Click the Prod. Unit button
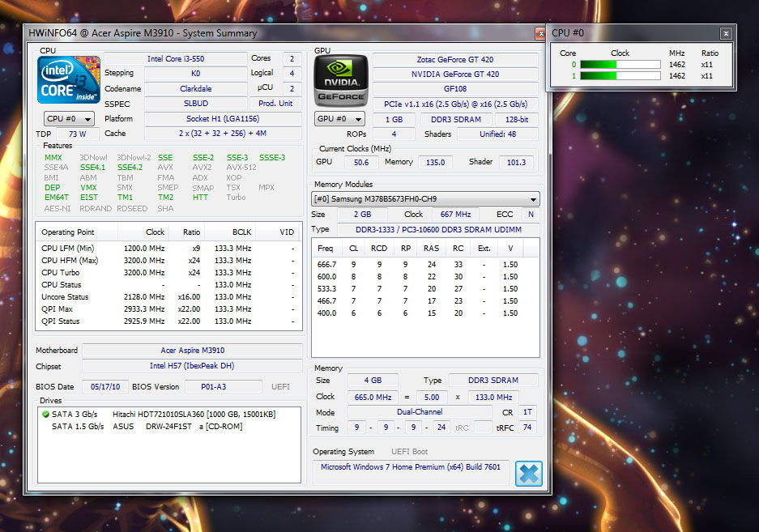This screenshot has height=532, width=759. pos(275,104)
